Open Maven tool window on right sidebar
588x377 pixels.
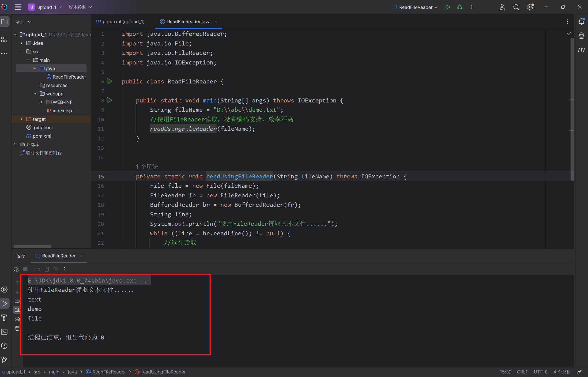(x=581, y=50)
